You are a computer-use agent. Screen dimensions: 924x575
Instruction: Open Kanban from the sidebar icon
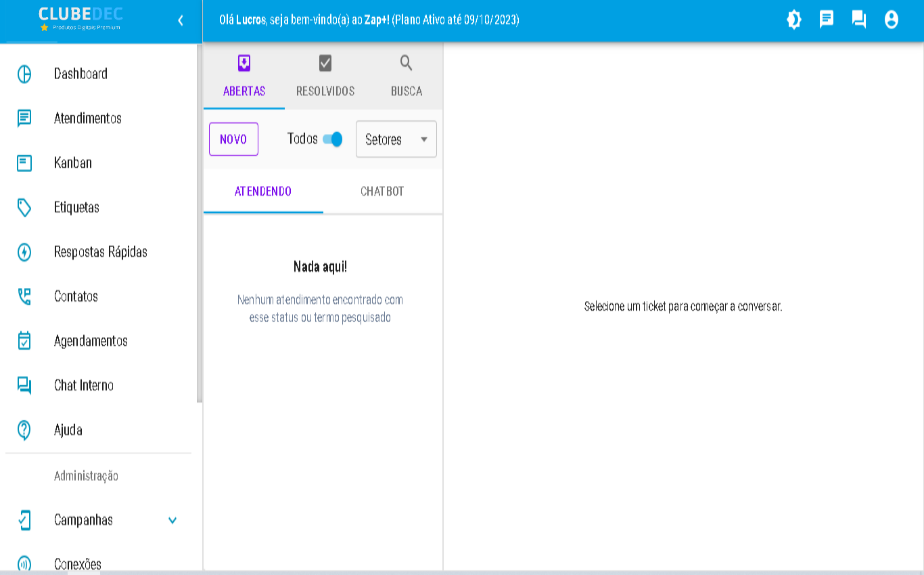(24, 163)
